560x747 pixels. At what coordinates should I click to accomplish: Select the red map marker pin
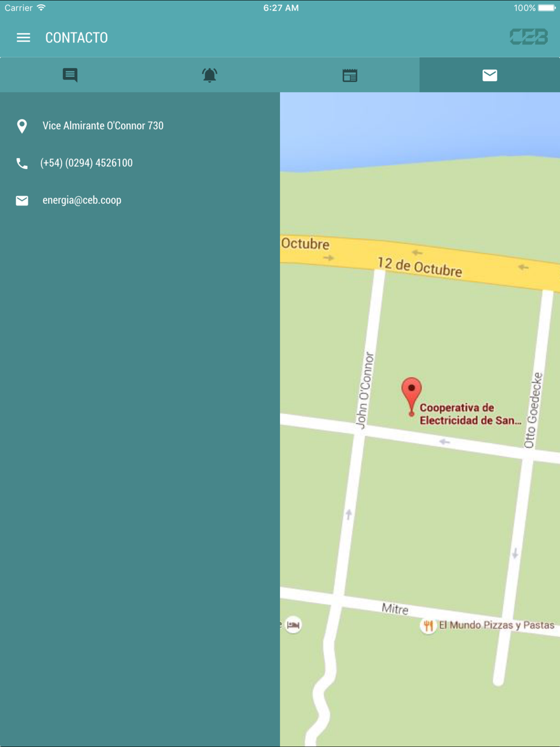(x=412, y=396)
